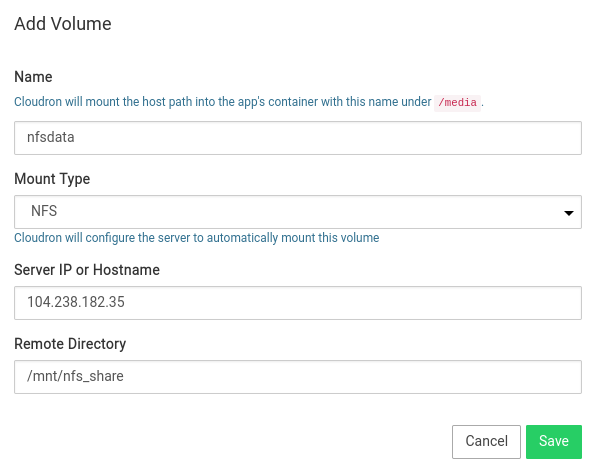Place cursor in the 104.238.182.35 address text
592x471 pixels.
76,302
